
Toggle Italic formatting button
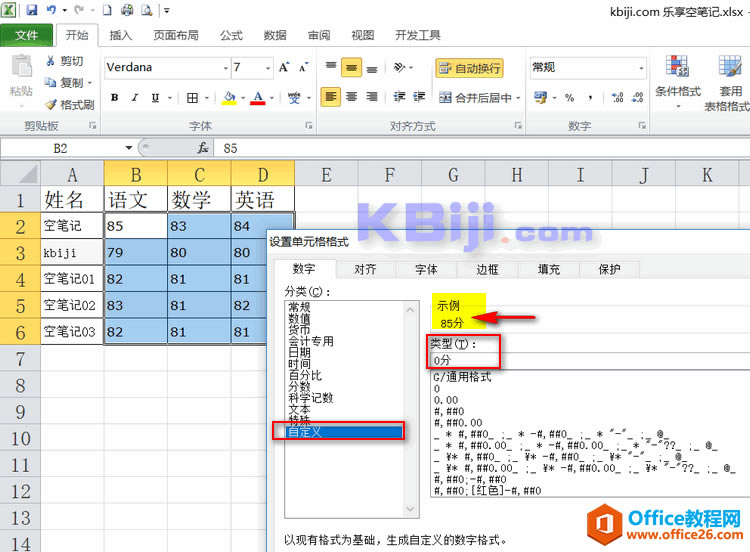tap(135, 98)
